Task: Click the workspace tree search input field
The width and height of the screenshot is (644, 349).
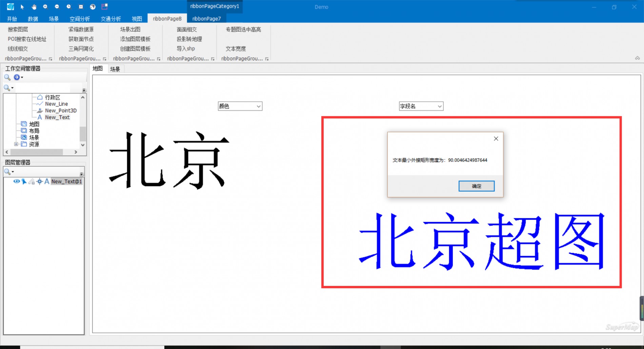Action: pyautogui.click(x=42, y=88)
